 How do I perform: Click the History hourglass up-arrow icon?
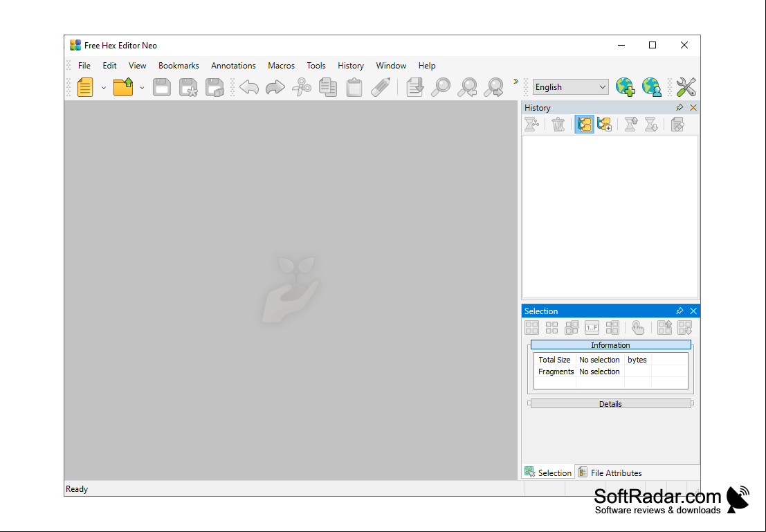[x=630, y=125]
